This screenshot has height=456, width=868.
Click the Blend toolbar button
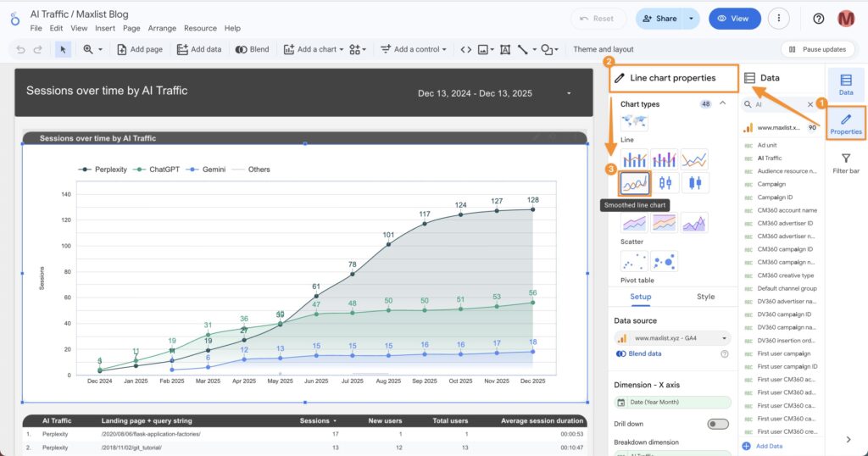pos(253,49)
